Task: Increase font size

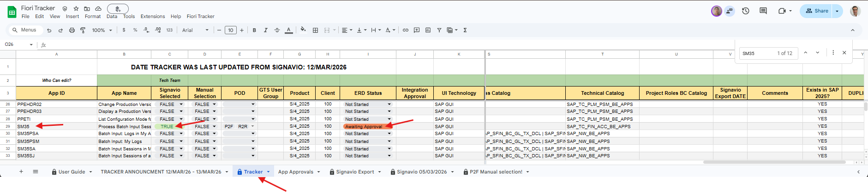Action: [x=242, y=30]
